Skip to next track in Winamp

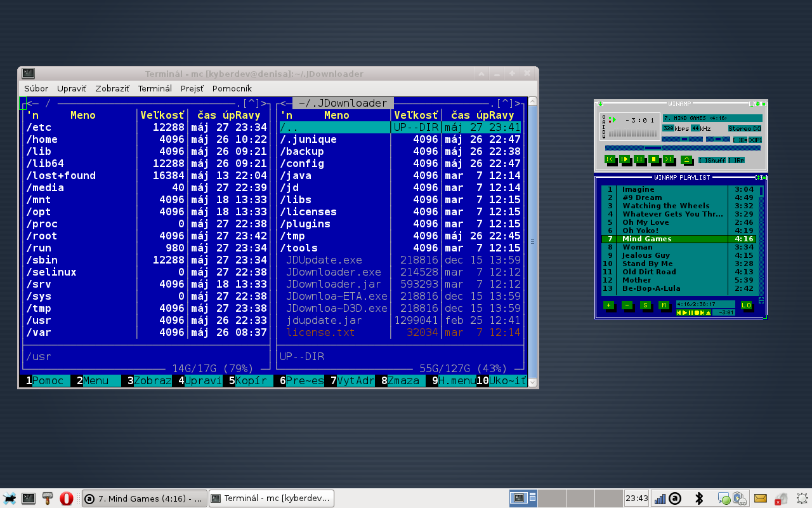pos(668,159)
